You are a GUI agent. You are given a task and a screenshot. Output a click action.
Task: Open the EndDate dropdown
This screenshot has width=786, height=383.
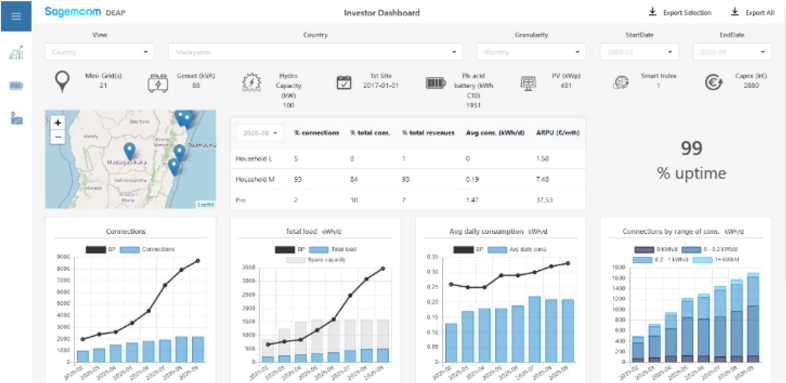(732, 52)
